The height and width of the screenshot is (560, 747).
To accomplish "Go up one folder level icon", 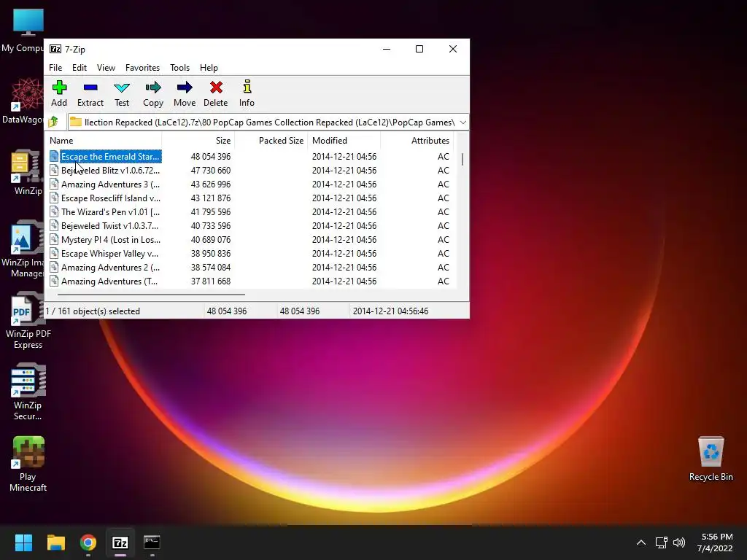I will point(53,122).
